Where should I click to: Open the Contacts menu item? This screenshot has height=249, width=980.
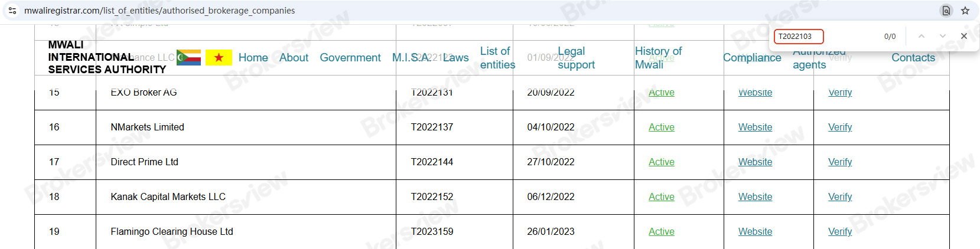point(913,57)
